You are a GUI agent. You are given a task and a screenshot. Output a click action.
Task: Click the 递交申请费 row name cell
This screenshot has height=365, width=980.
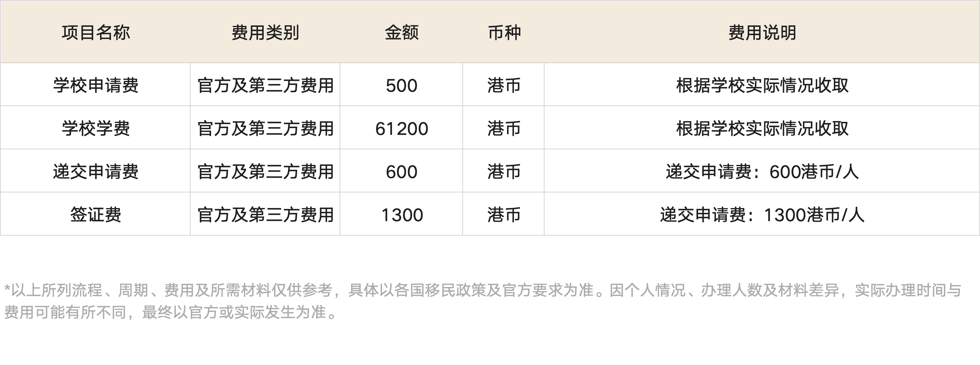tap(96, 172)
